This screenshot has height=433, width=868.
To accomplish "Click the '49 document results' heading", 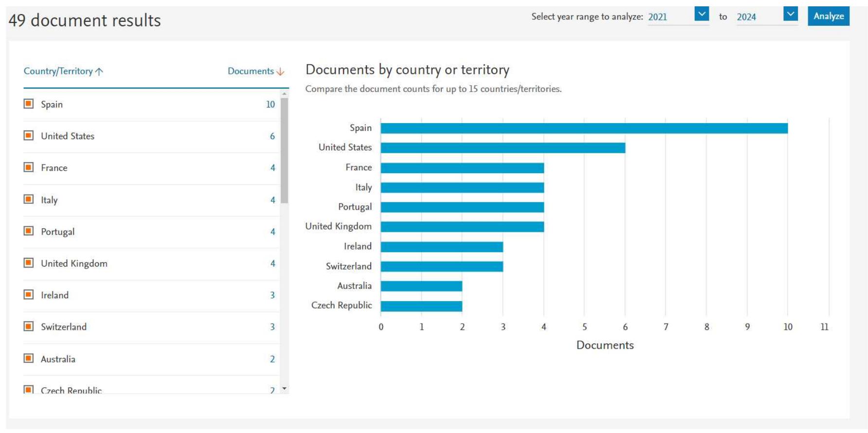I will click(x=85, y=20).
